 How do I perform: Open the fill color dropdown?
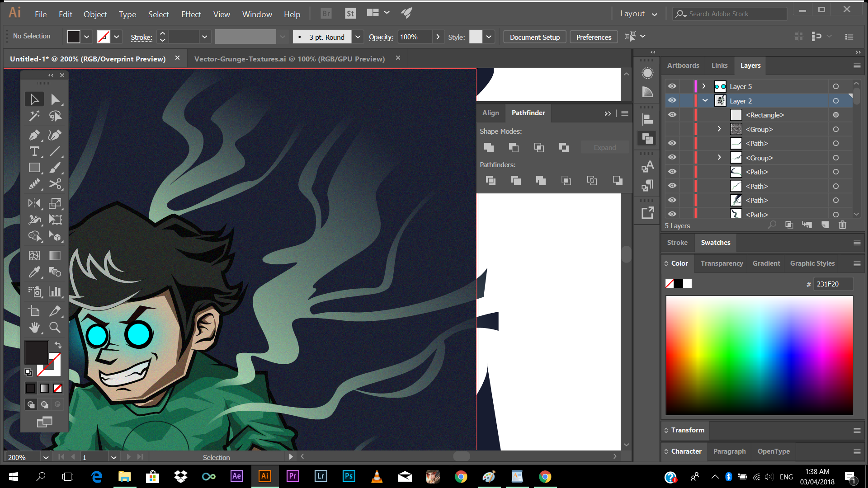click(87, 37)
